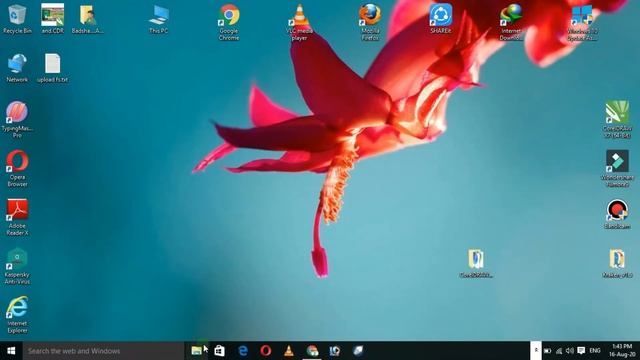This screenshot has height=360, width=640.
Task: Open Windows 10 Update Assistant shortcut
Action: coord(582,22)
